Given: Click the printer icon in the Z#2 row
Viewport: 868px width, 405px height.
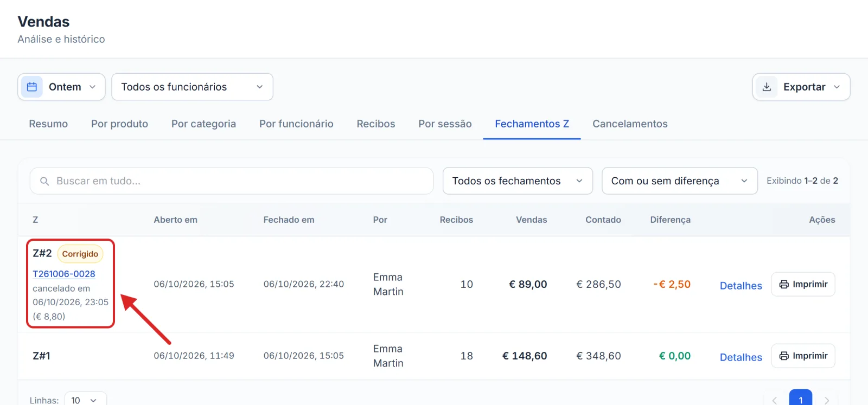Looking at the screenshot, I should coord(784,284).
